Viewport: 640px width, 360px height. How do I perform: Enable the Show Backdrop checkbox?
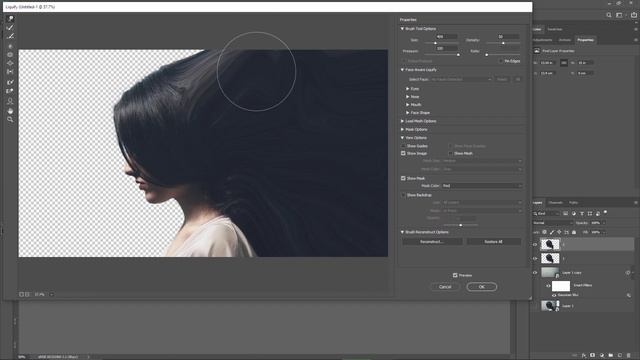[x=403, y=195]
